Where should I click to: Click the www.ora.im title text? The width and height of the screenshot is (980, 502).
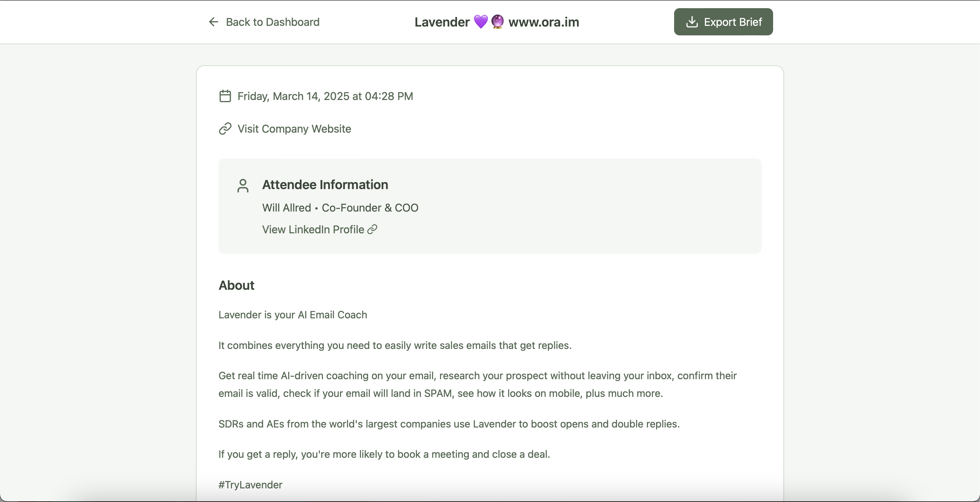(x=544, y=22)
